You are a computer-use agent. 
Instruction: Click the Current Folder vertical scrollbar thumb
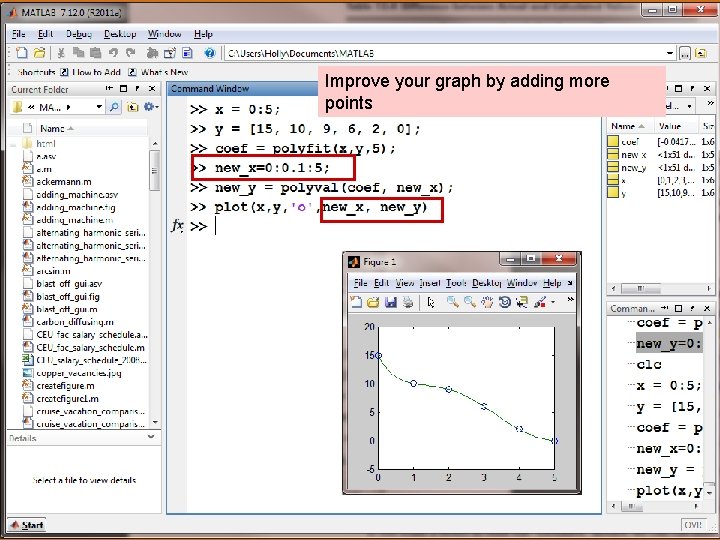click(x=155, y=170)
